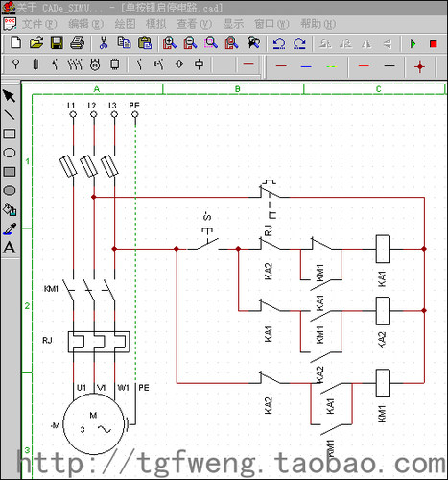Select the motor component library icon
Image resolution: width=448 pixels, height=480 pixels.
tap(95, 64)
